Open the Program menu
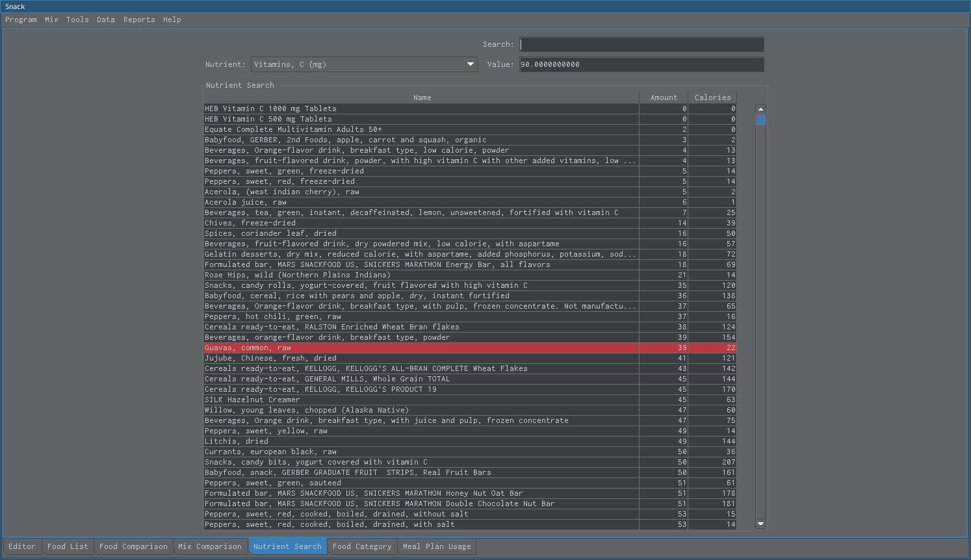Viewport: 971px width, 560px height. click(21, 19)
